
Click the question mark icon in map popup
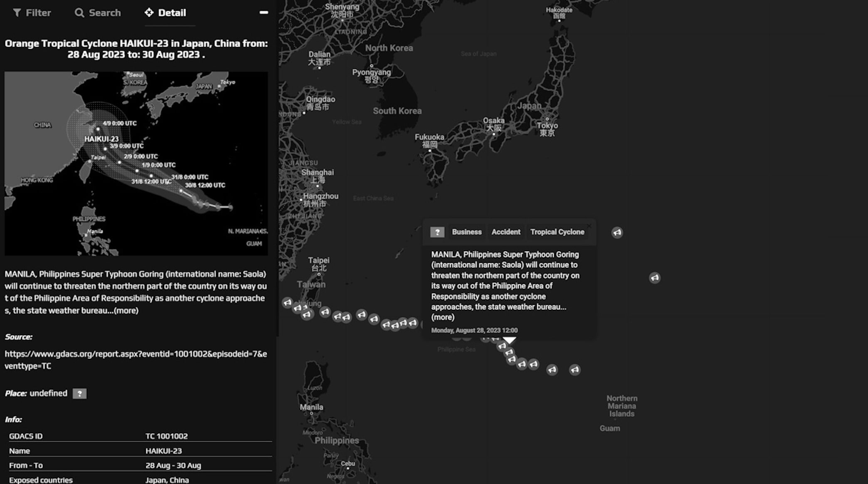(437, 232)
